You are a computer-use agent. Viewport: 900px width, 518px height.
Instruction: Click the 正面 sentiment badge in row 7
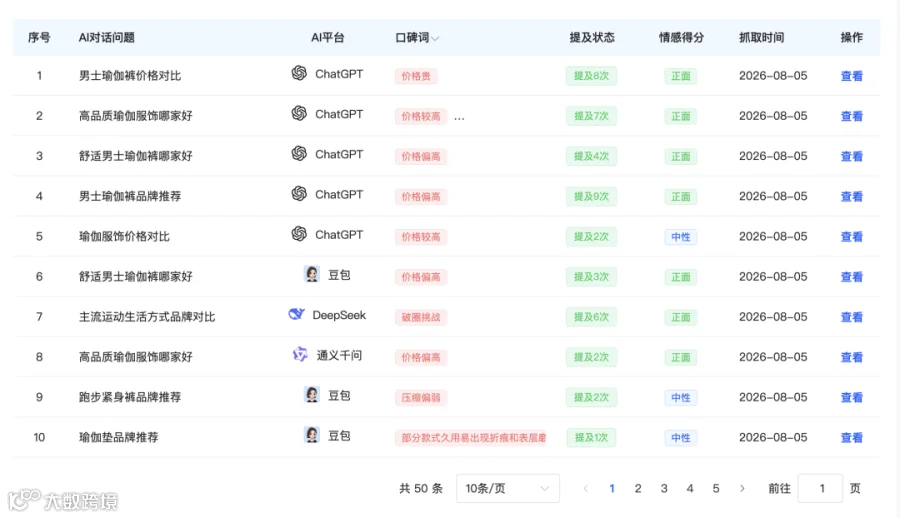(x=681, y=317)
